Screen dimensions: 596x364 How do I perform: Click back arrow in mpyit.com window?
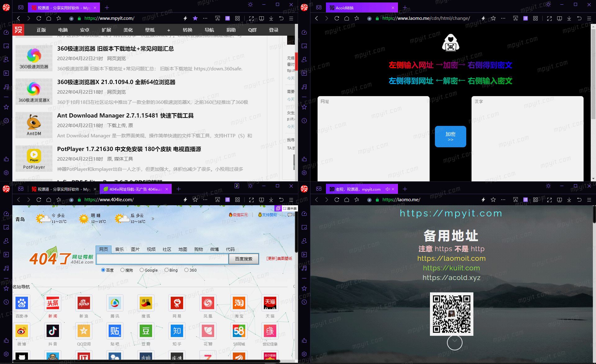click(19, 18)
